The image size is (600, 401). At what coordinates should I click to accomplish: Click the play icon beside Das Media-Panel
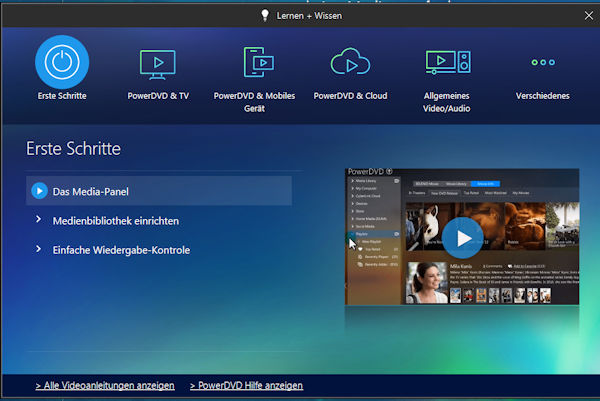point(39,191)
